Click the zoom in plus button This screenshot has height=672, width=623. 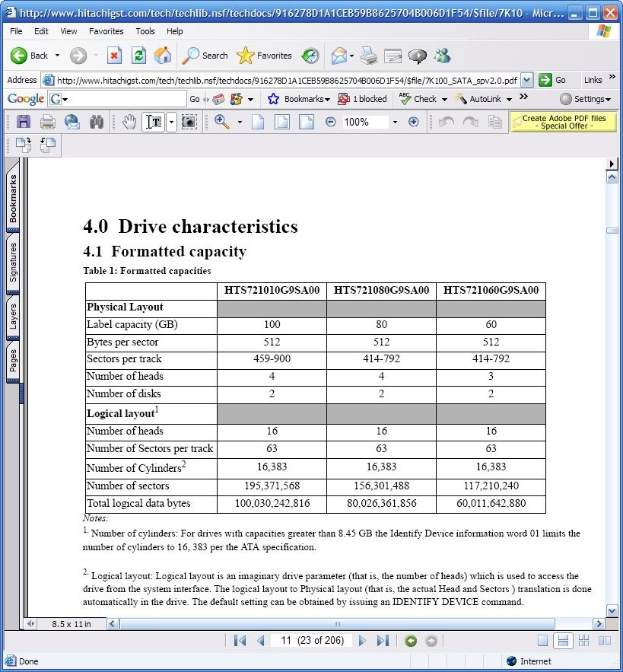point(414,122)
